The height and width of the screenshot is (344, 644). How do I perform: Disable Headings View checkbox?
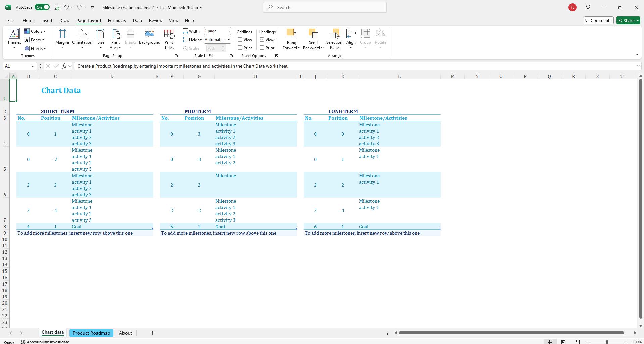pos(262,40)
